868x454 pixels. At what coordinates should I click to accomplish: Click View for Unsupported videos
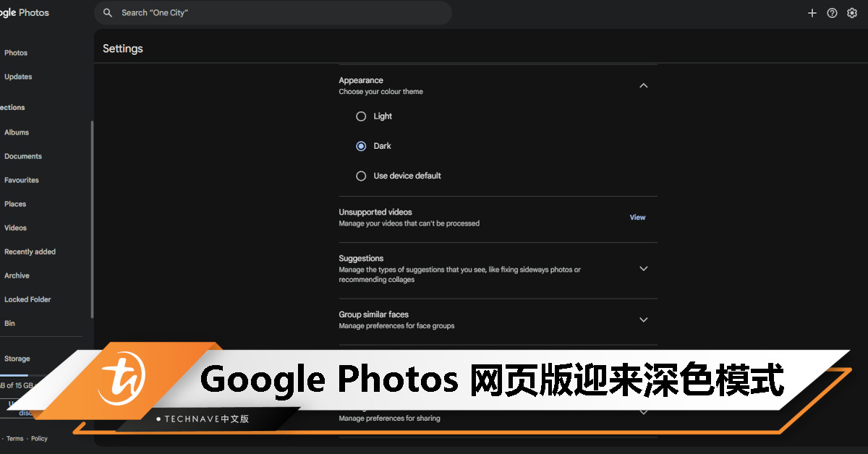click(x=637, y=217)
